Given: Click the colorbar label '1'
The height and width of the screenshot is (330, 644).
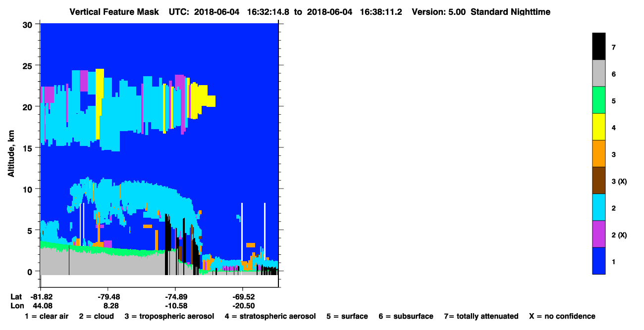Looking at the screenshot, I should 614,261.
